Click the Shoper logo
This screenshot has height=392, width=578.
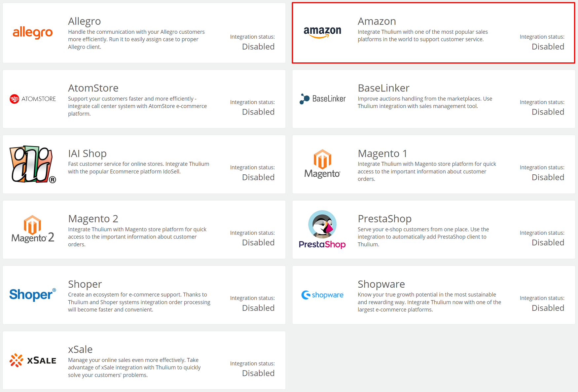tap(33, 295)
